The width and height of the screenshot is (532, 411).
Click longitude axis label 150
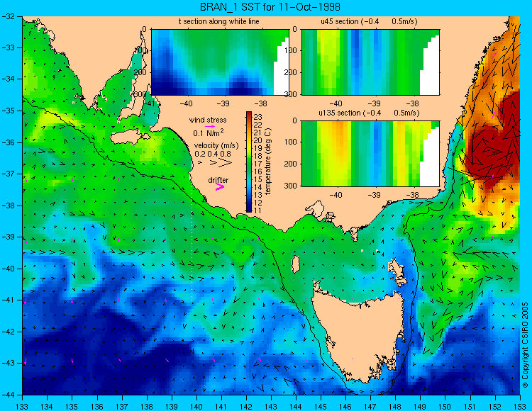tap(445, 406)
